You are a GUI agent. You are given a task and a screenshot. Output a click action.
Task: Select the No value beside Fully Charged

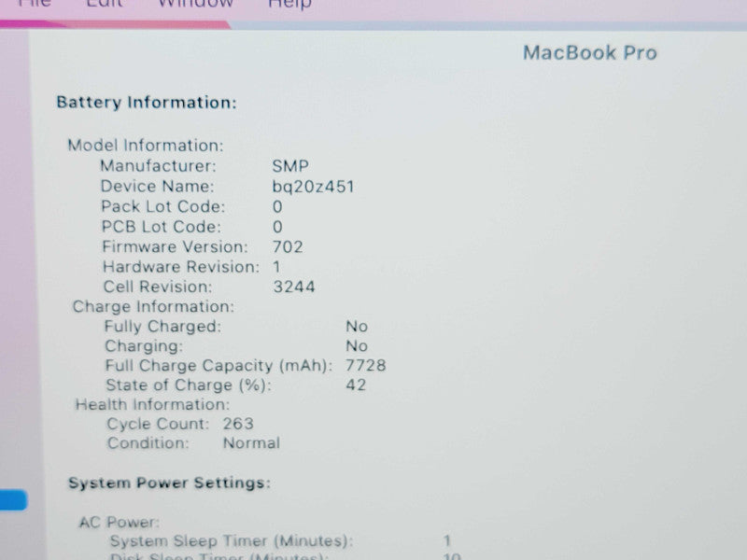point(357,327)
